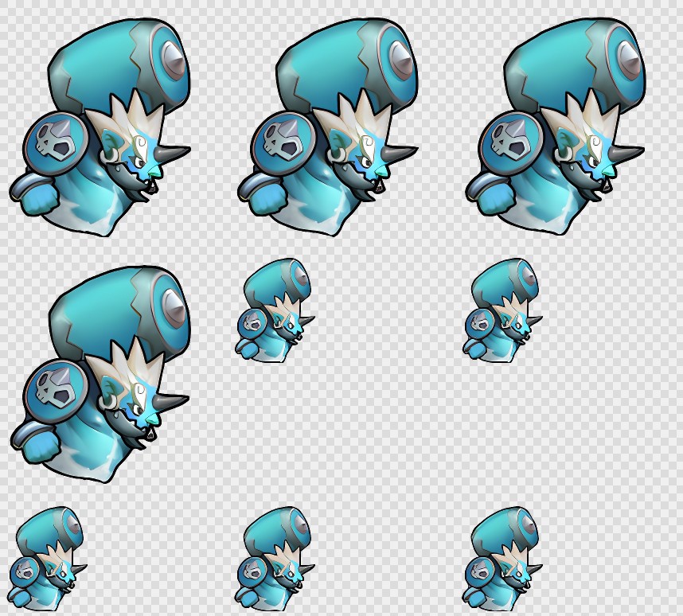
Task: Select the small sprite in the bottom-middle
Action: [x=275, y=559]
